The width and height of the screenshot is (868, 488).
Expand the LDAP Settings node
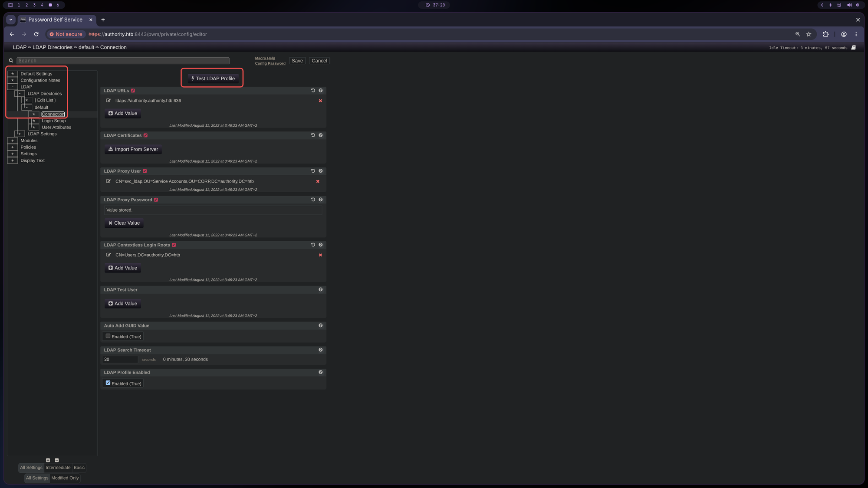[20, 134]
